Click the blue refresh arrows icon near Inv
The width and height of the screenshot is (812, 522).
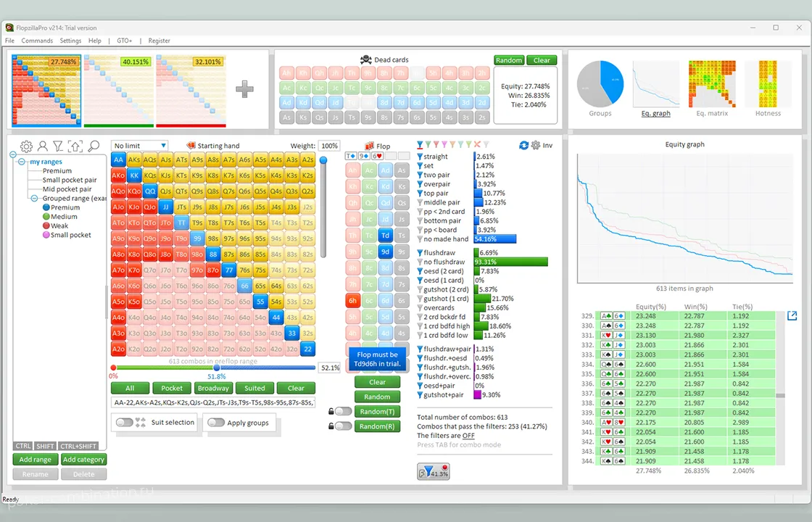click(x=524, y=145)
